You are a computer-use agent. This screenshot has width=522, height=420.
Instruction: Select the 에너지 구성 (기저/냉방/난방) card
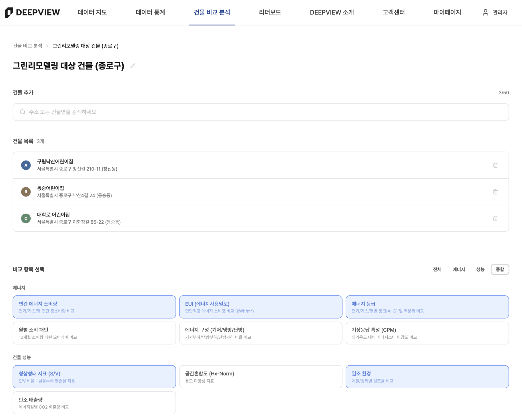click(x=261, y=333)
